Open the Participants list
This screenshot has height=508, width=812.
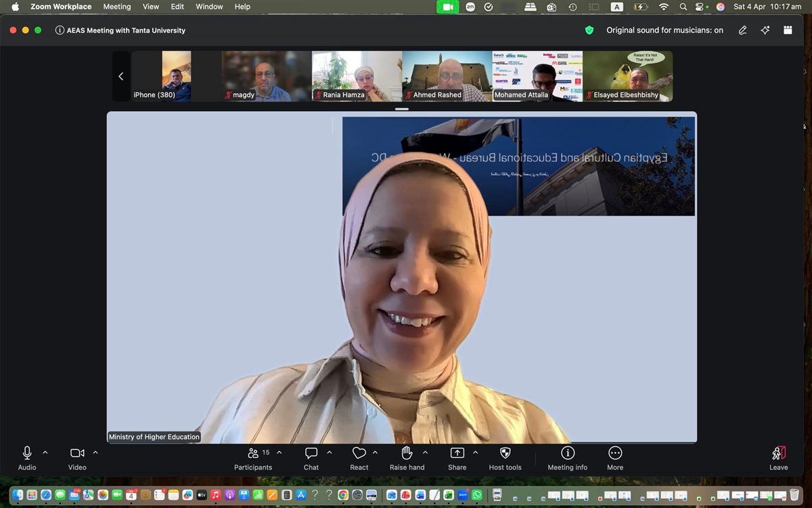254,453
